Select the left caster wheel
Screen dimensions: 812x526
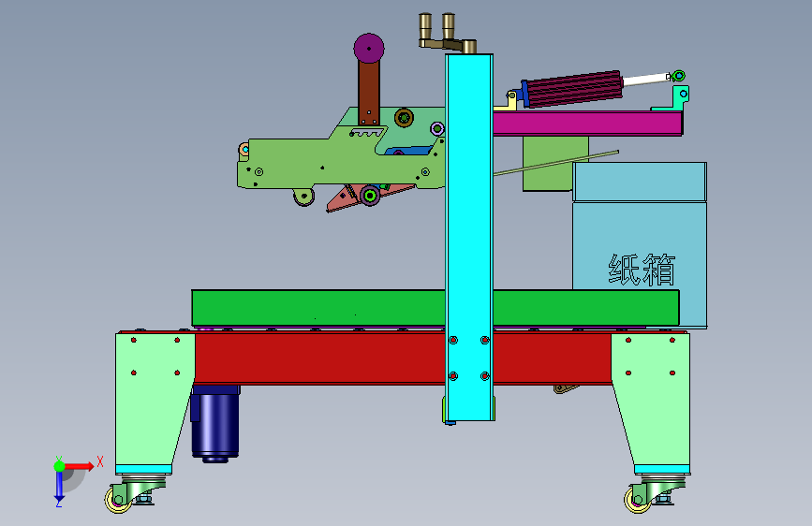pos(118,500)
